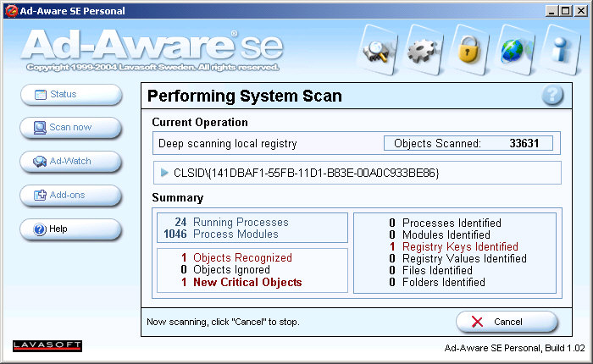The image size is (593, 364).
Task: Click the '24 Running Processes' line
Action: tap(231, 222)
